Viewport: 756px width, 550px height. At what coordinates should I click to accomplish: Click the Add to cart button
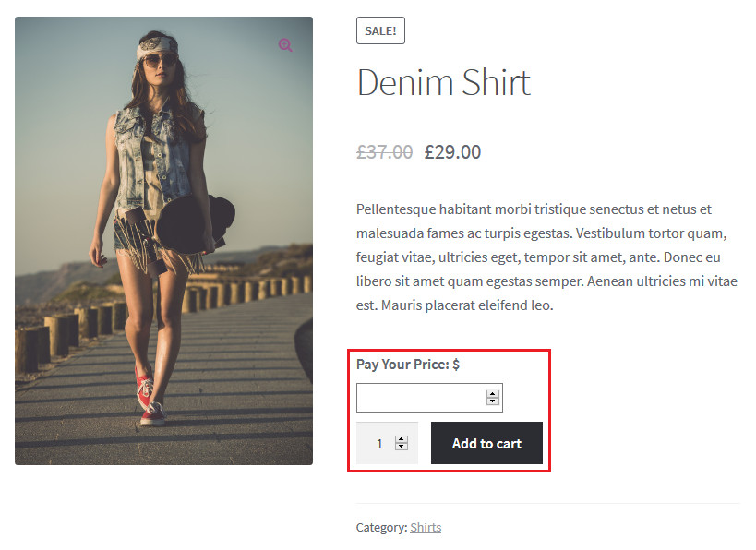[486, 443]
